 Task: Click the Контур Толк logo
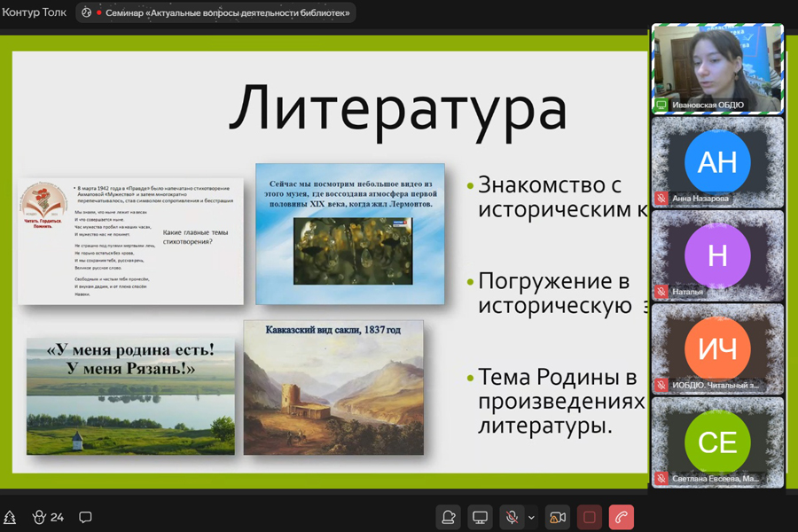point(34,12)
